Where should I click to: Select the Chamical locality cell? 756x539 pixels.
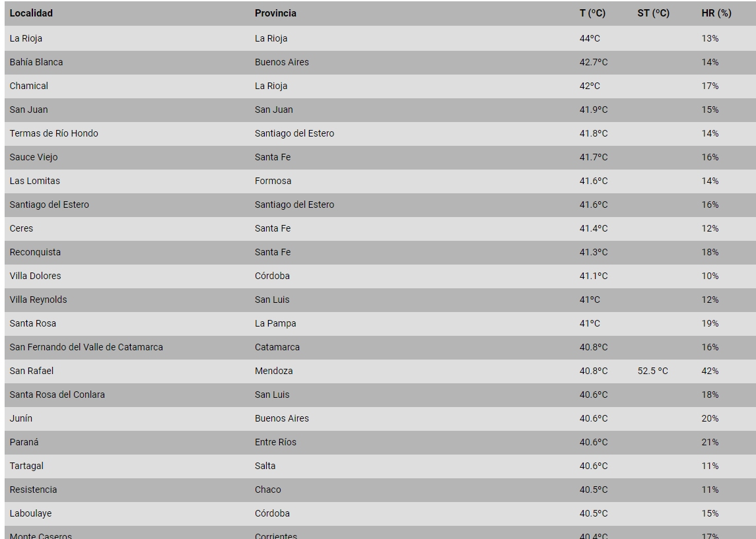29,86
